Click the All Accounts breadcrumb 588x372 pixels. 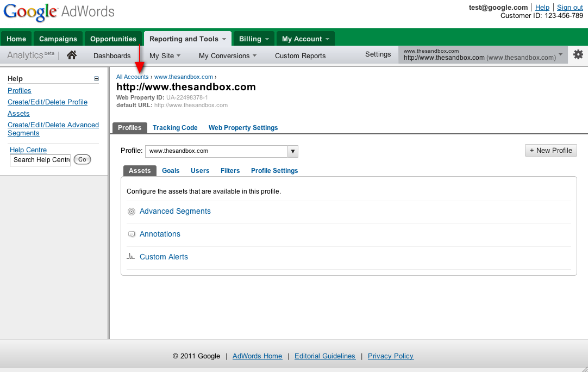coord(133,77)
